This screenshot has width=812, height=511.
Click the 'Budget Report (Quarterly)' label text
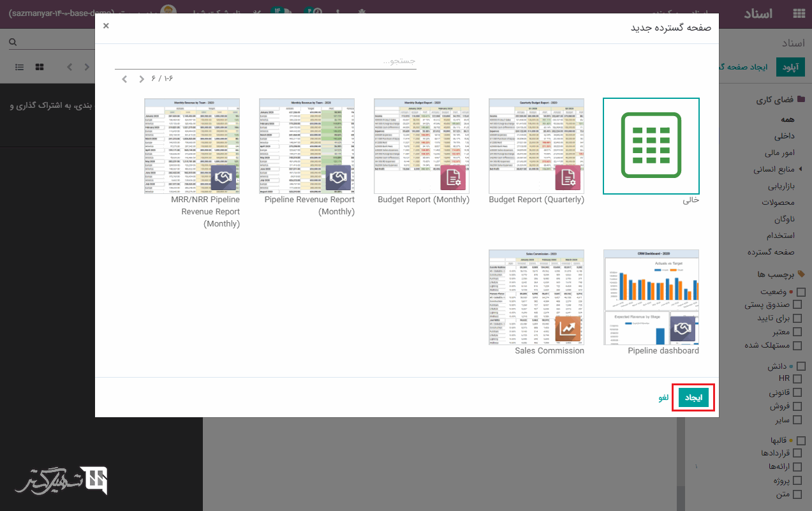[x=536, y=199]
